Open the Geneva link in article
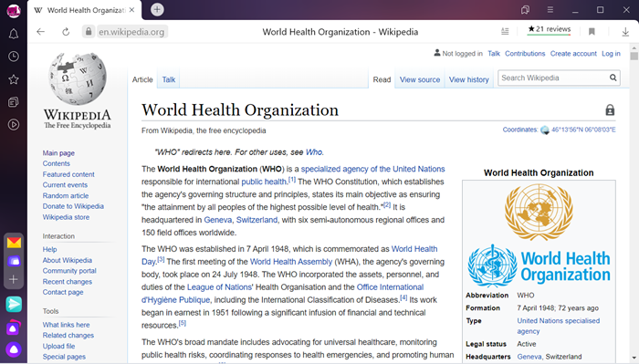 click(x=217, y=220)
